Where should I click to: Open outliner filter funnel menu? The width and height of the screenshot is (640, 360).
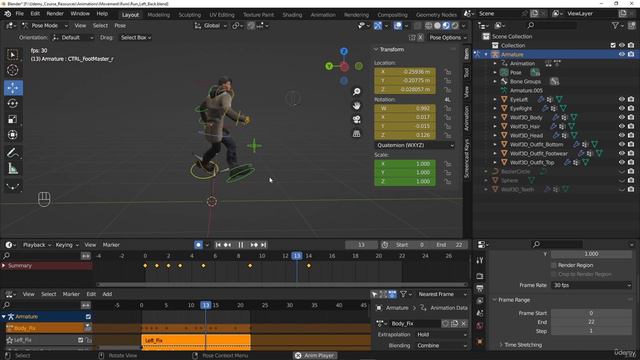tap(615, 25)
